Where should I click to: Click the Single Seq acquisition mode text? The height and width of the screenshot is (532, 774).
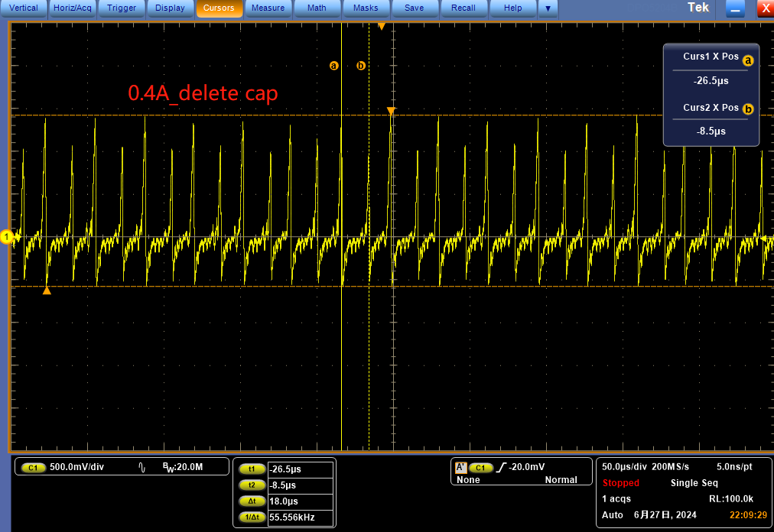click(694, 482)
